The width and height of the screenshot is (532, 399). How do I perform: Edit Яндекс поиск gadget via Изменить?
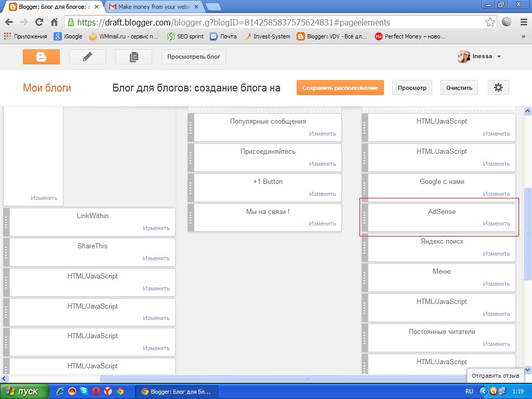pos(496,254)
